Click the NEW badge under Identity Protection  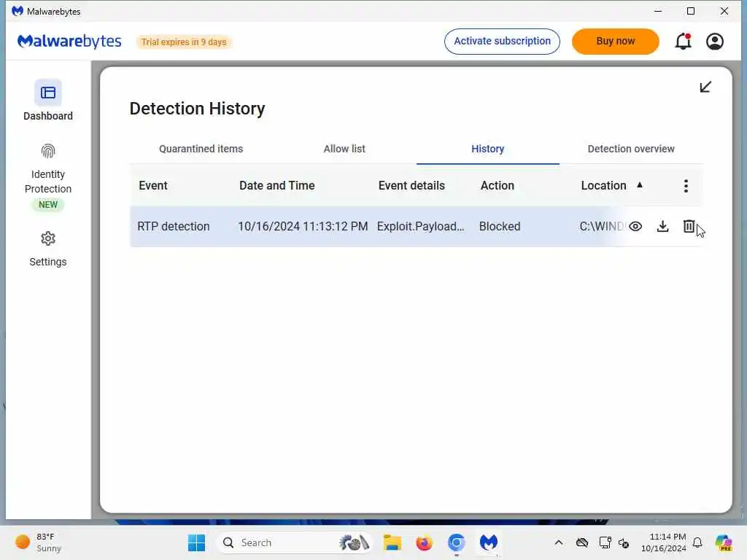(47, 205)
